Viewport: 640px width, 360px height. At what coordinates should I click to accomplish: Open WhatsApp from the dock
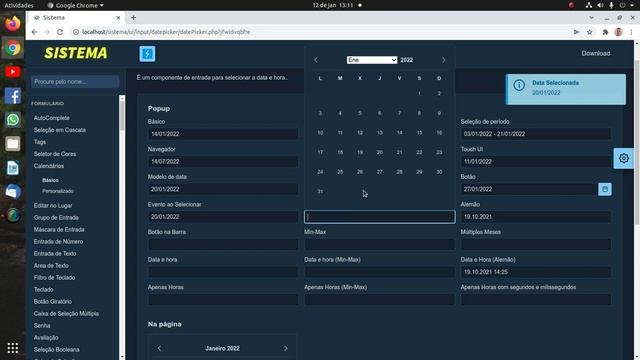[13, 120]
